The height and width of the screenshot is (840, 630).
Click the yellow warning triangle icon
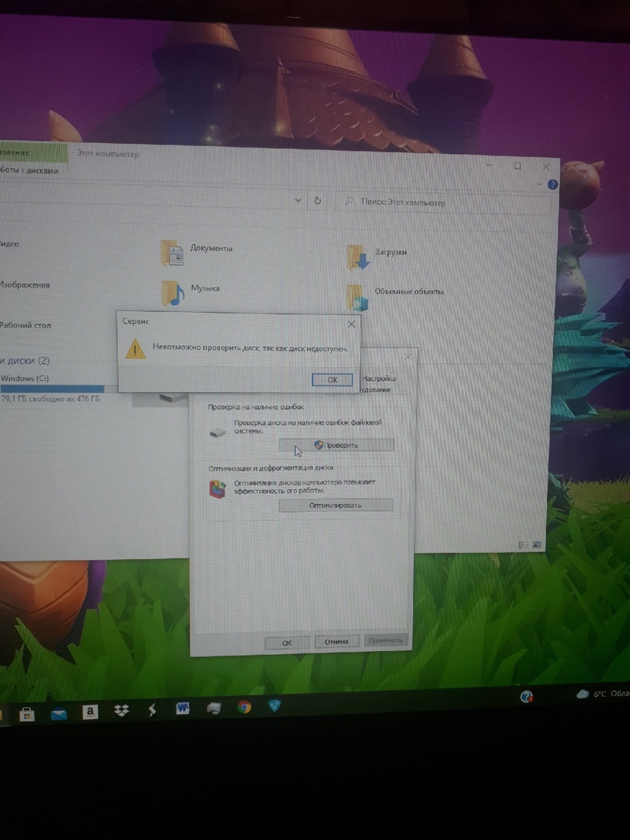(135, 348)
